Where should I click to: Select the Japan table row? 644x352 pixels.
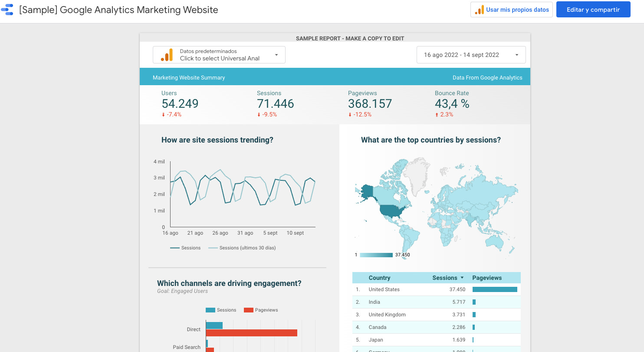[x=436, y=340]
